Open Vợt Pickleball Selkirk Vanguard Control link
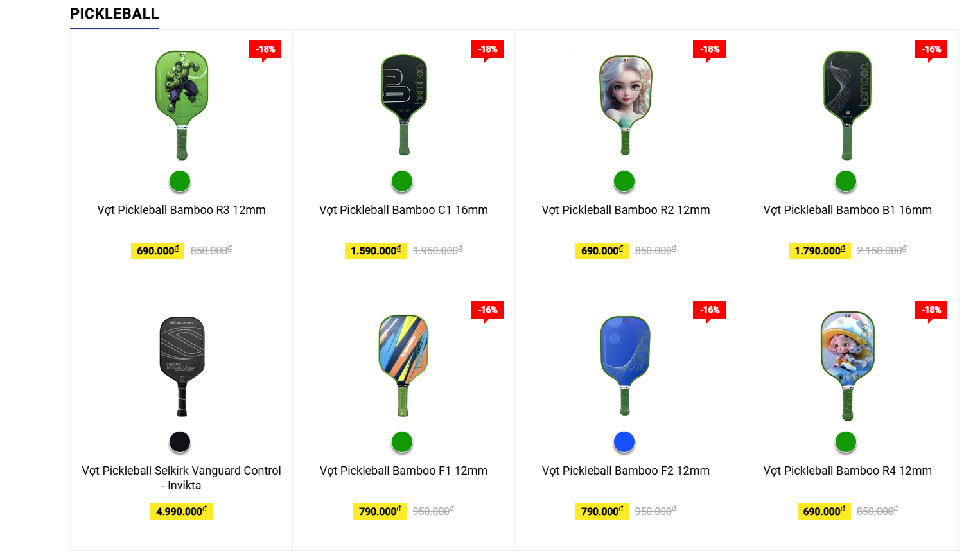 coord(181,478)
